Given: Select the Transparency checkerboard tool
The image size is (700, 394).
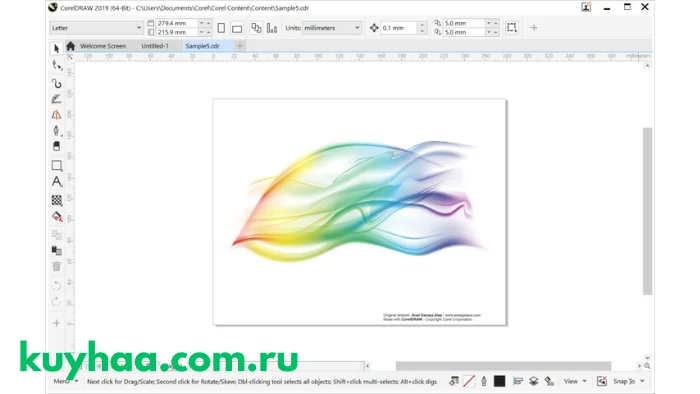Looking at the screenshot, I should (56, 200).
